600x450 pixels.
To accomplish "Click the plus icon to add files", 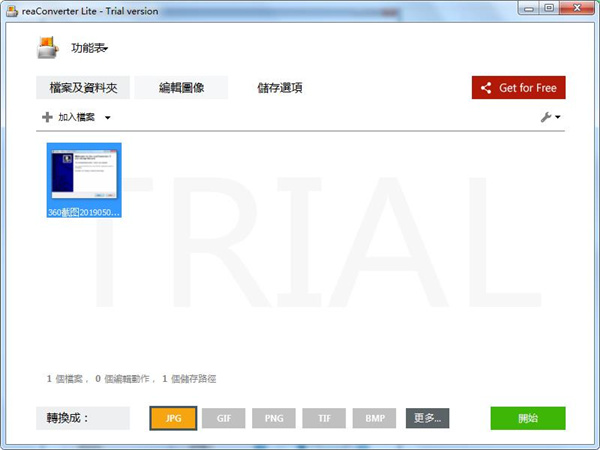I will click(x=47, y=117).
